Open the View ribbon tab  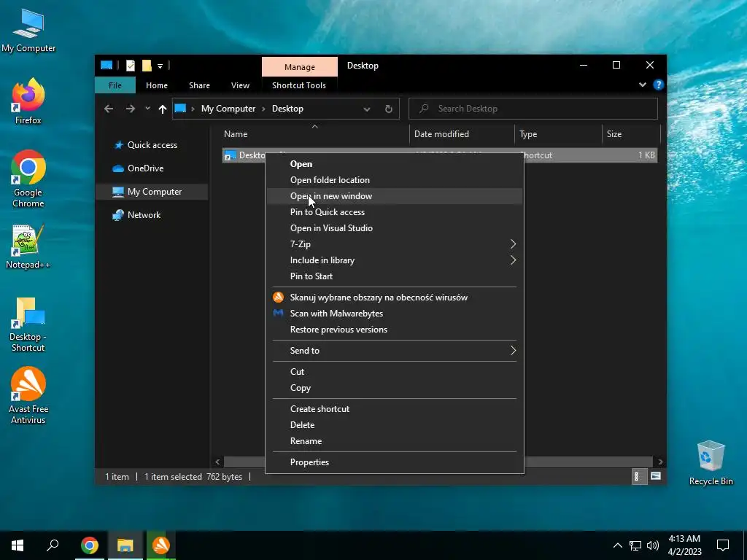240,85
